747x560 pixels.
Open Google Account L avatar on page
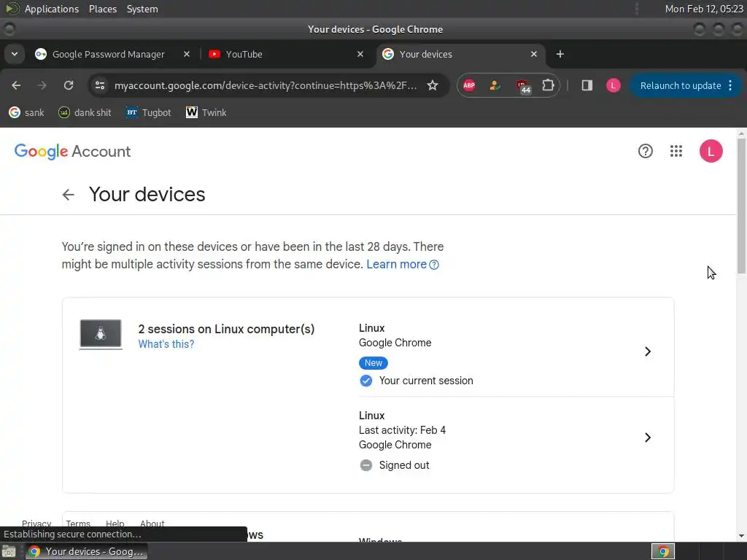(711, 152)
